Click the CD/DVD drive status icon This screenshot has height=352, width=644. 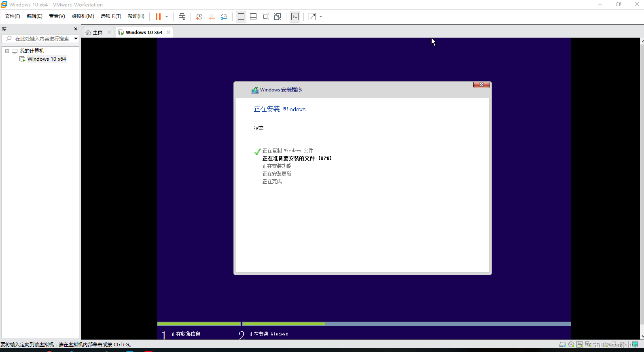click(x=571, y=345)
